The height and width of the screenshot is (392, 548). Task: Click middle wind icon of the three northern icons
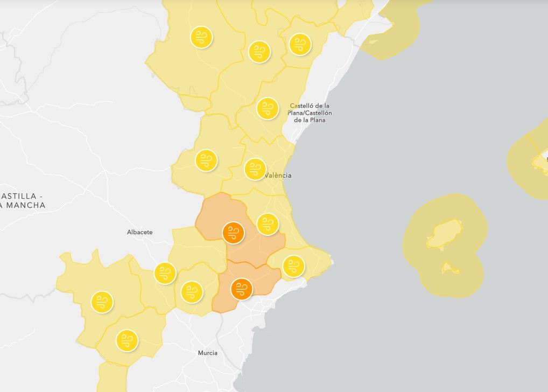click(259, 52)
